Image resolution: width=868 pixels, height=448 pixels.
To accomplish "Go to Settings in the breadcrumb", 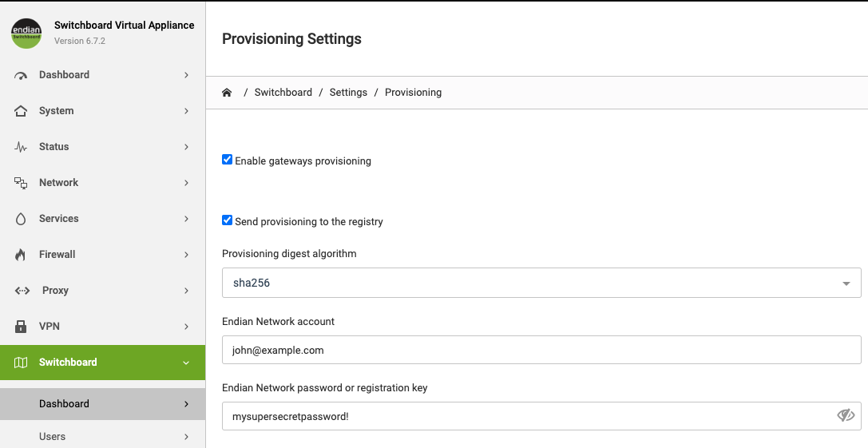I will pyautogui.click(x=348, y=93).
